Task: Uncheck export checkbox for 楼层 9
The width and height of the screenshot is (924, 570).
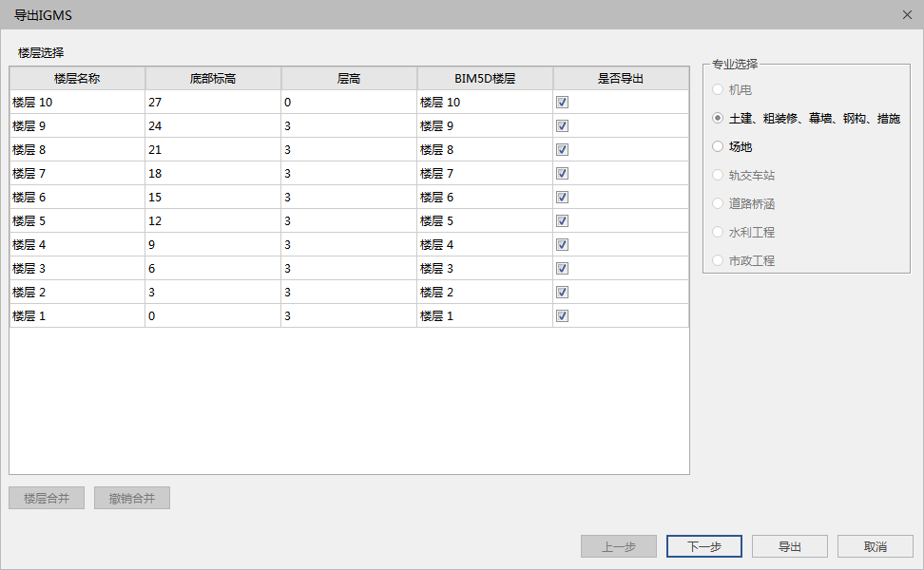Action: point(562,126)
